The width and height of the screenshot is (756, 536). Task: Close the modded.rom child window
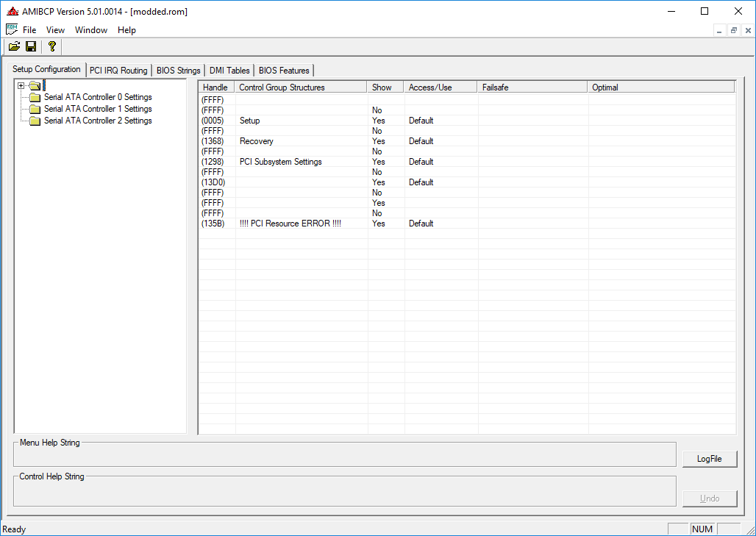[748, 30]
